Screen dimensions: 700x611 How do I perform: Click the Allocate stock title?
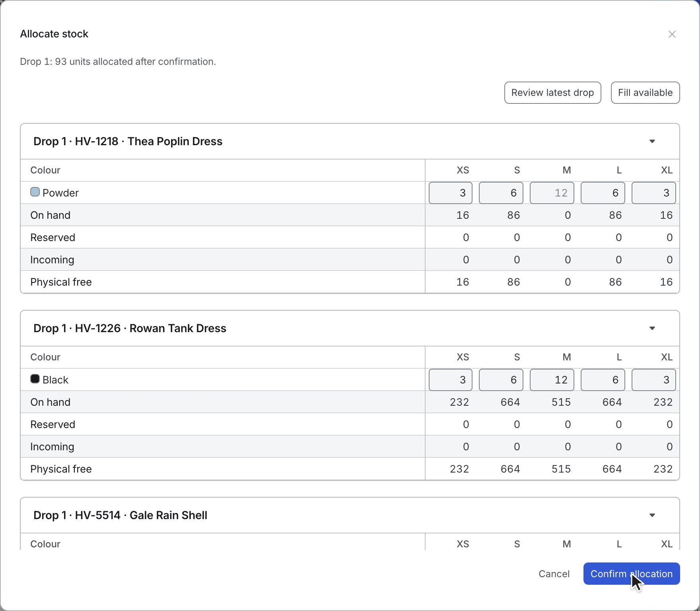(x=54, y=34)
